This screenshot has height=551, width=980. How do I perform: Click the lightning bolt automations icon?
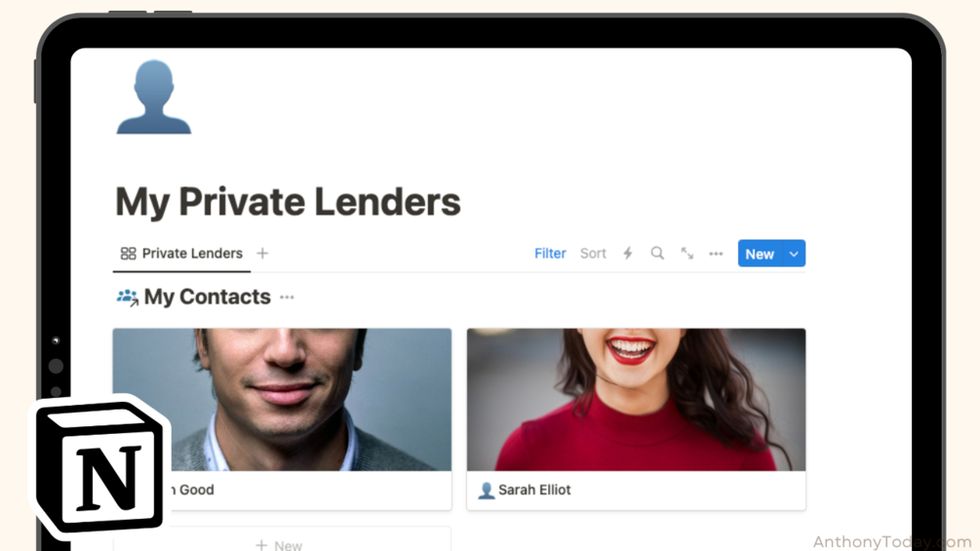point(628,253)
